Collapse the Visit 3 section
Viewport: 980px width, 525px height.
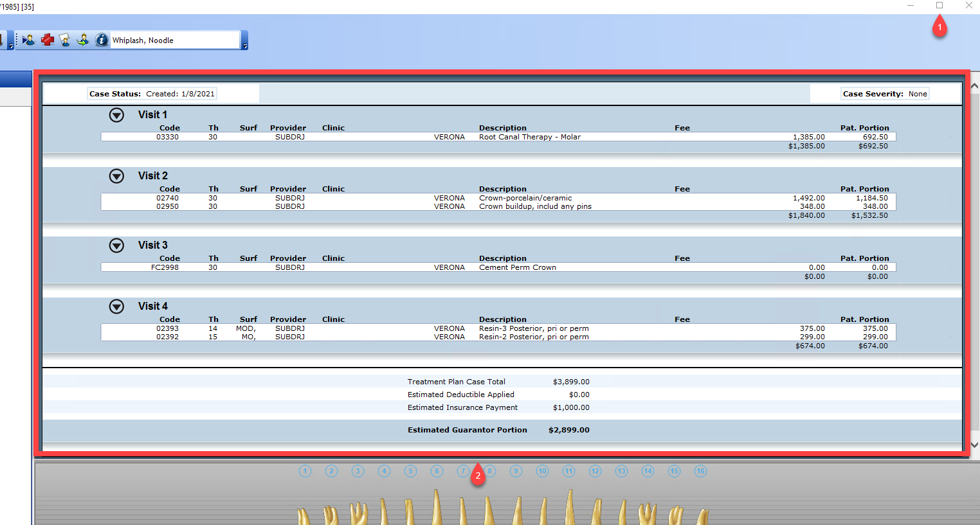(x=116, y=245)
